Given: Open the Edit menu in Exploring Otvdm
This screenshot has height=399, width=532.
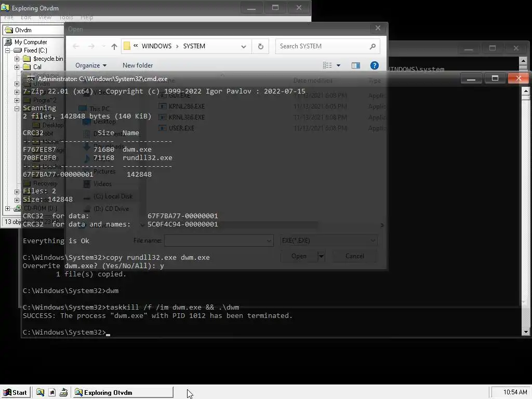Looking at the screenshot, I should coord(26,17).
